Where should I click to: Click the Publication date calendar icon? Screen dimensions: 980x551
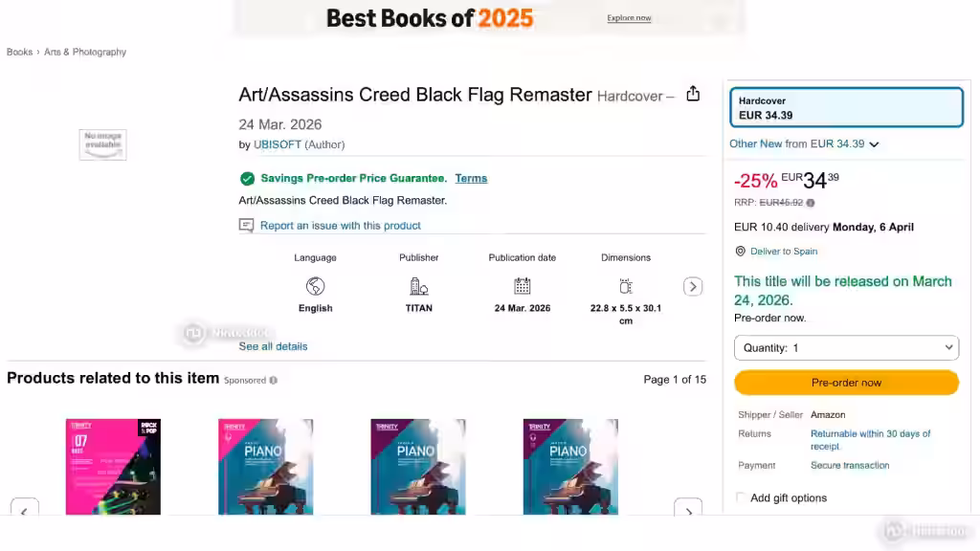click(522, 286)
